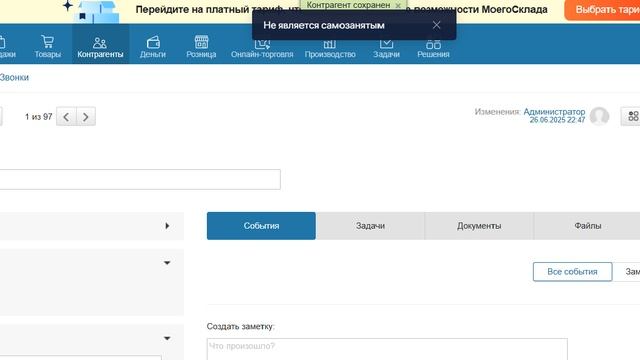Click the '1 из 97' record counter
The image size is (640, 360).
38,117
